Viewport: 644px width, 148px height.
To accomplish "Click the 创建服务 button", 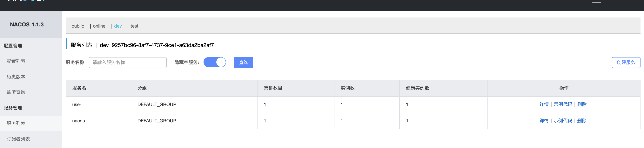I will [626, 63].
